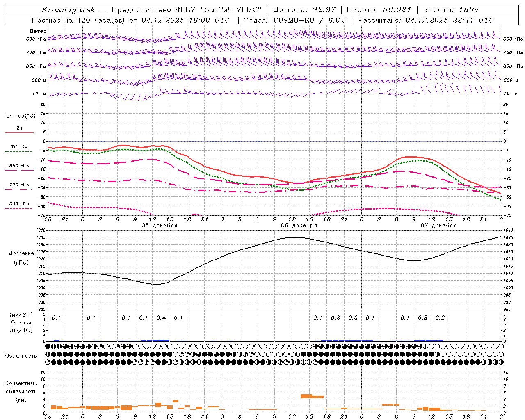
Task: Click the 'Рассчитано: 04.12.2025 22:41 UTC' timestamp
Action: tap(426, 20)
